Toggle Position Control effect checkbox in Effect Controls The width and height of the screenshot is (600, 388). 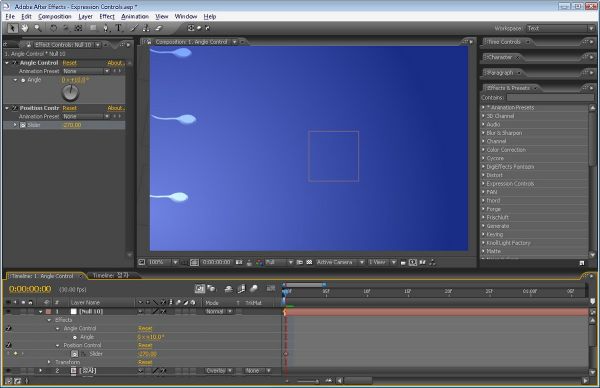(15, 108)
